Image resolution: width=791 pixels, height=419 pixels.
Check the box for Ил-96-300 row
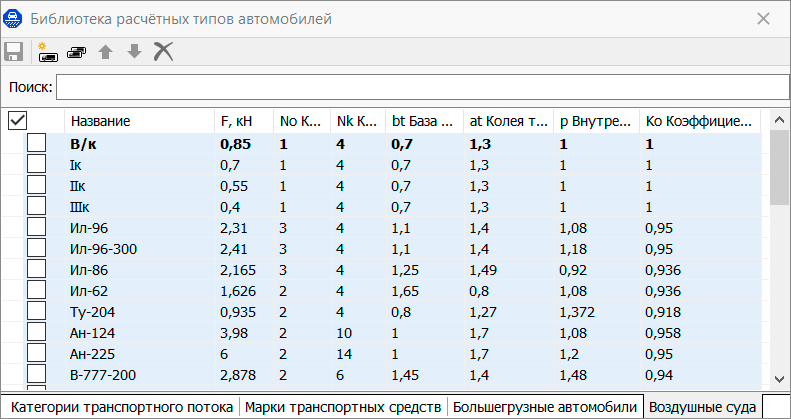36,248
